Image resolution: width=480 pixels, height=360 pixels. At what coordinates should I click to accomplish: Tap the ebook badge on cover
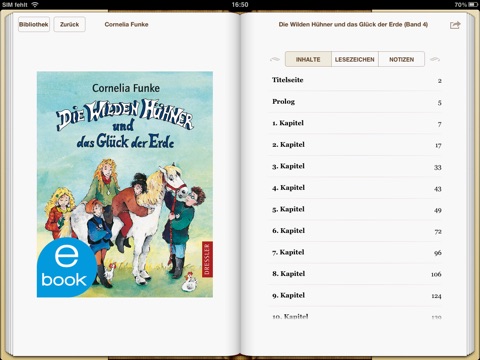coord(67,268)
